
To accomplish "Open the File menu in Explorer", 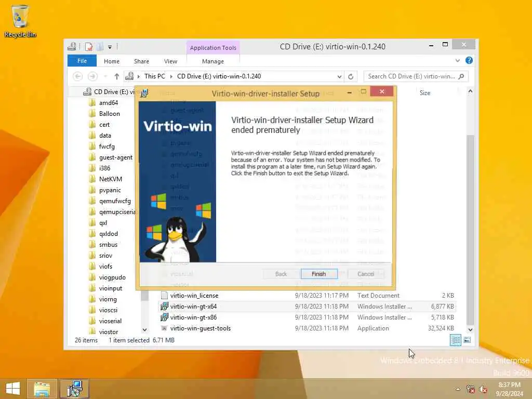I will (82, 61).
